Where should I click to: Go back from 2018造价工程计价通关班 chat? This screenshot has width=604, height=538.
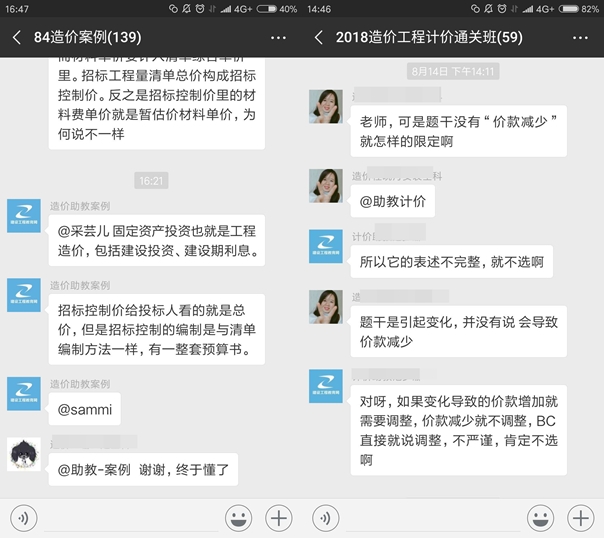[x=319, y=38]
